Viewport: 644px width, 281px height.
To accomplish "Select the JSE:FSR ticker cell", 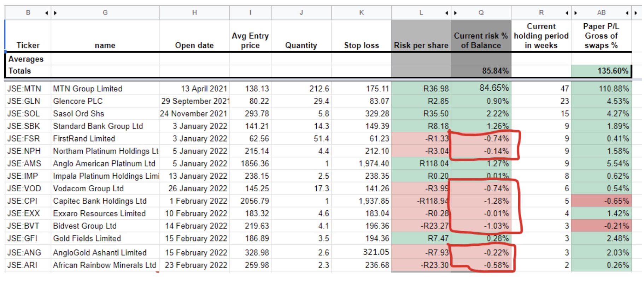I will pyautogui.click(x=28, y=139).
